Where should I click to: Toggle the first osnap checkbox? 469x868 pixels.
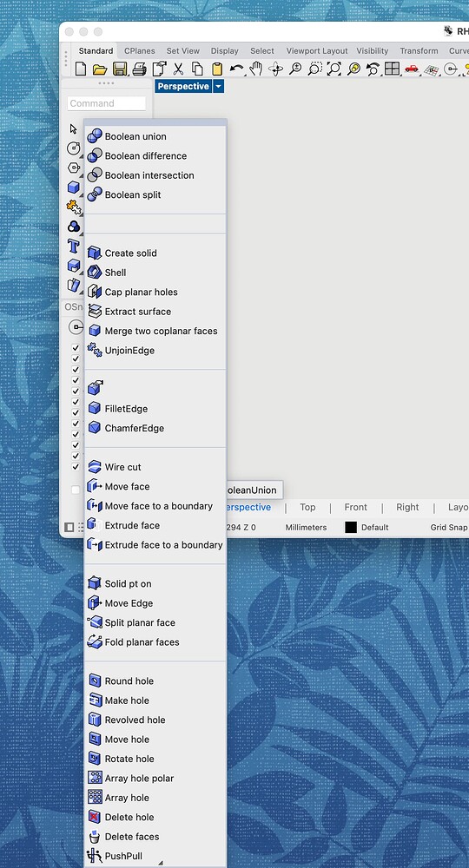tap(76, 348)
